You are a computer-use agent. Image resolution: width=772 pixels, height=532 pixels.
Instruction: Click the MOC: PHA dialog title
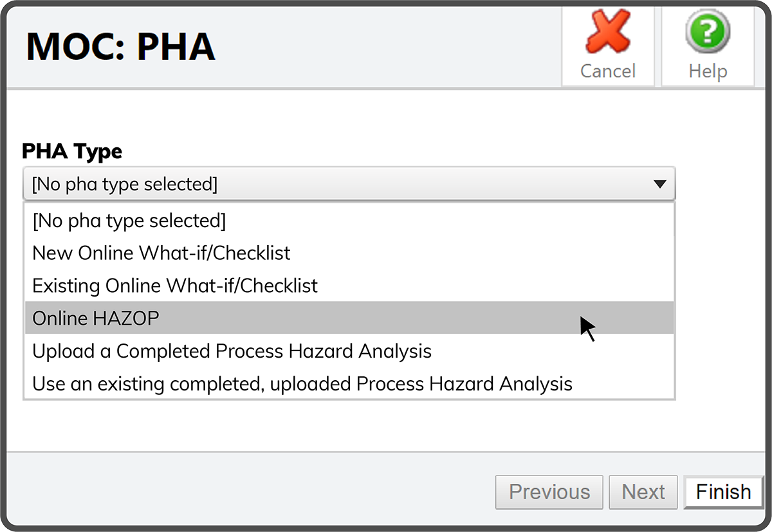[120, 46]
